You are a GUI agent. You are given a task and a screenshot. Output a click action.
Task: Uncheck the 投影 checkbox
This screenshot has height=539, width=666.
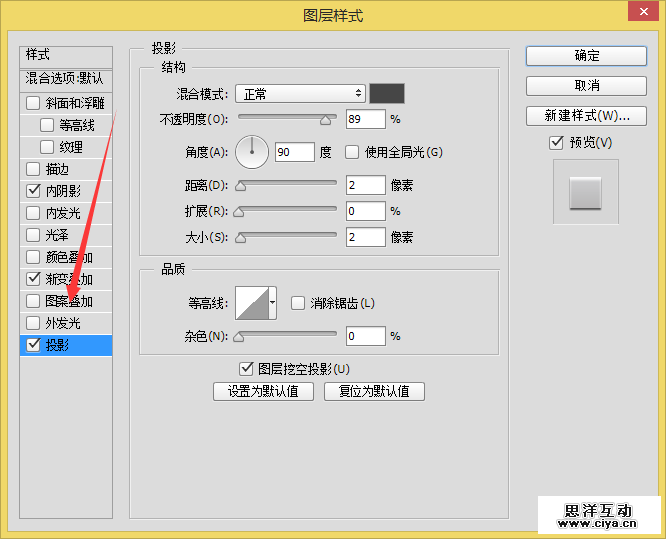click(33, 345)
